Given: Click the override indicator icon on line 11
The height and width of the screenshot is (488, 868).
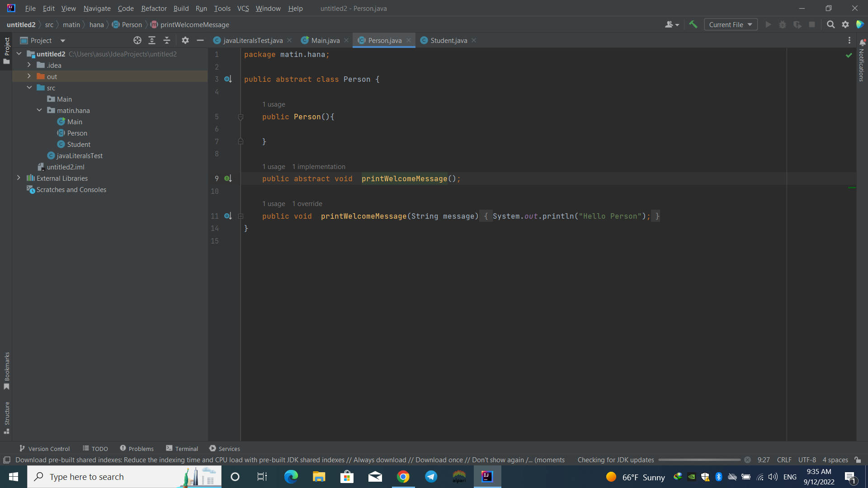Looking at the screenshot, I should pyautogui.click(x=228, y=216).
